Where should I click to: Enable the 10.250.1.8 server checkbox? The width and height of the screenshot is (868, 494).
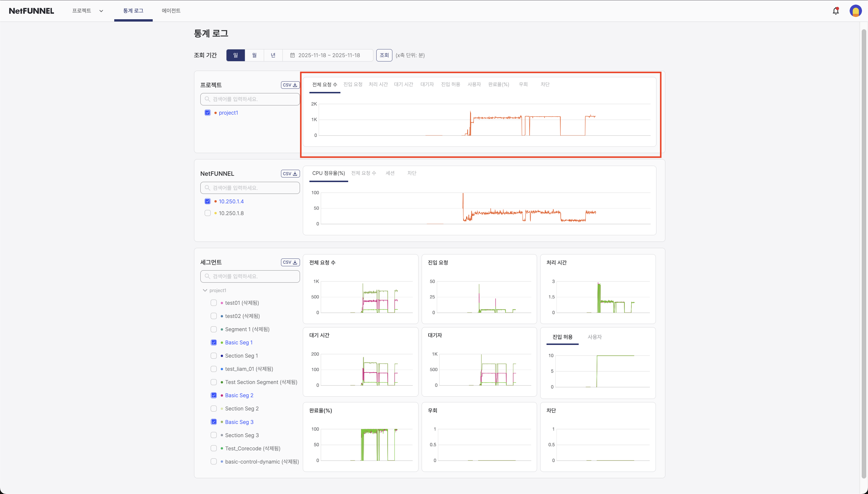coord(208,213)
